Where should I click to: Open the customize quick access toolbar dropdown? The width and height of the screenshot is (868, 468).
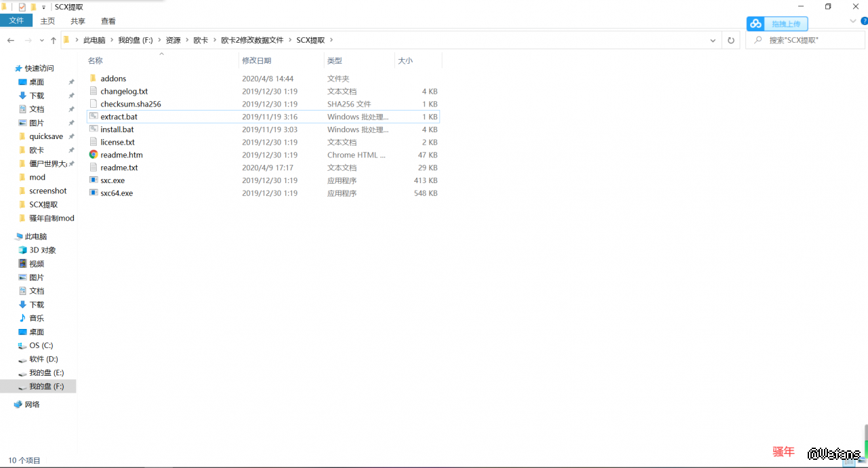tap(44, 7)
